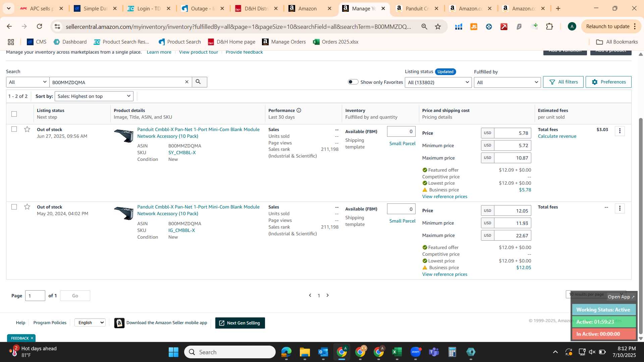The width and height of the screenshot is (644, 362).
Task: Tick the checkbox for the SY_CMBBL-X listing
Action: tap(14, 129)
